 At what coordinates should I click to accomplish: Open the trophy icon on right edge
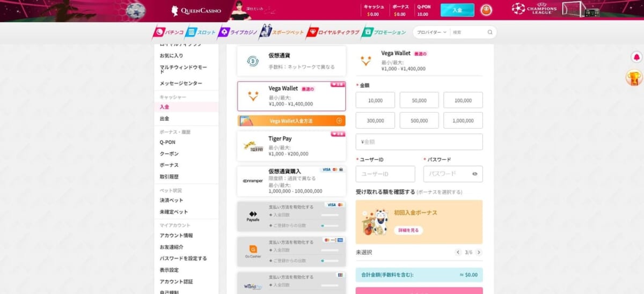tap(634, 78)
